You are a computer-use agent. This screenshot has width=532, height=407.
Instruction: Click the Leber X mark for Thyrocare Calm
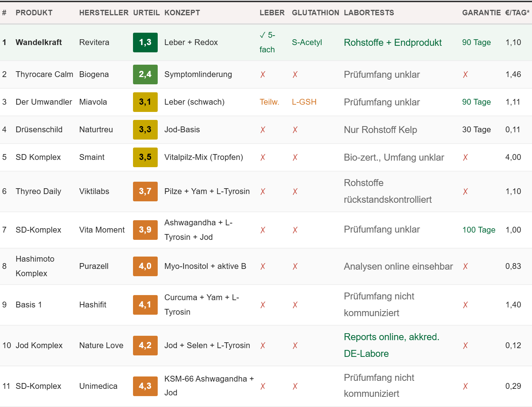pos(263,74)
